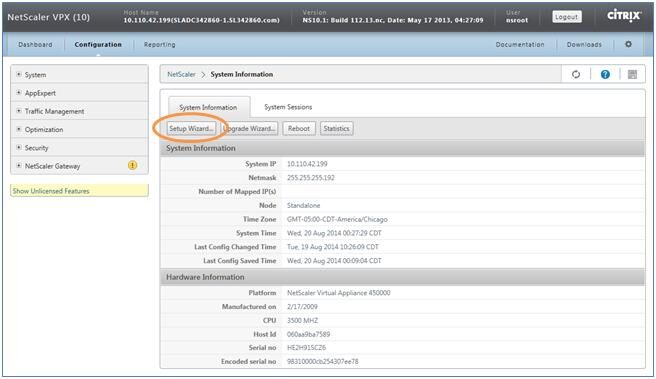Expand the System tree node
Viewport: 656px width, 379px height.
[18, 74]
